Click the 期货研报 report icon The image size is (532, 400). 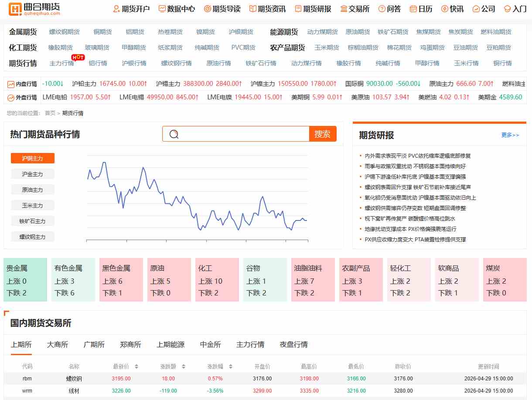click(x=298, y=9)
